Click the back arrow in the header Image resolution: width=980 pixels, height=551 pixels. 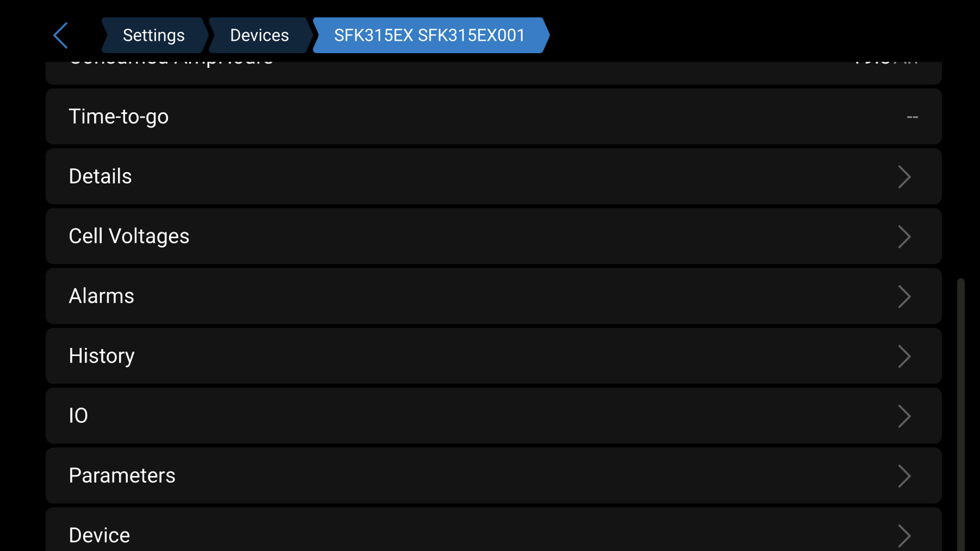tap(60, 35)
